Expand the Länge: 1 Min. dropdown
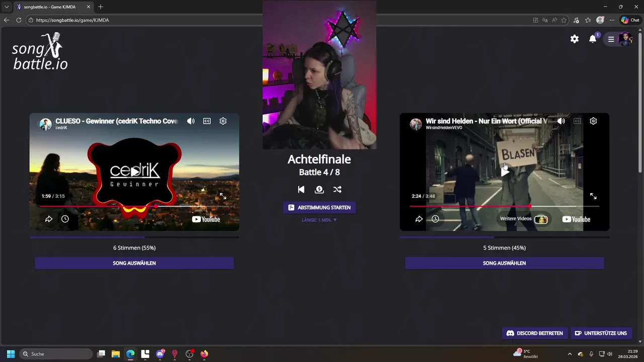The image size is (644, 362). tap(319, 220)
